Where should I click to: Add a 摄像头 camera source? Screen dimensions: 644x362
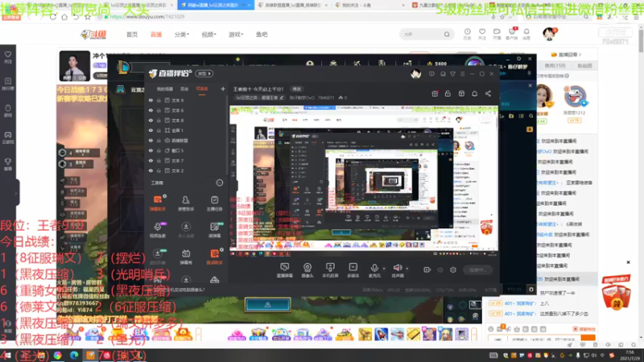[308, 270]
